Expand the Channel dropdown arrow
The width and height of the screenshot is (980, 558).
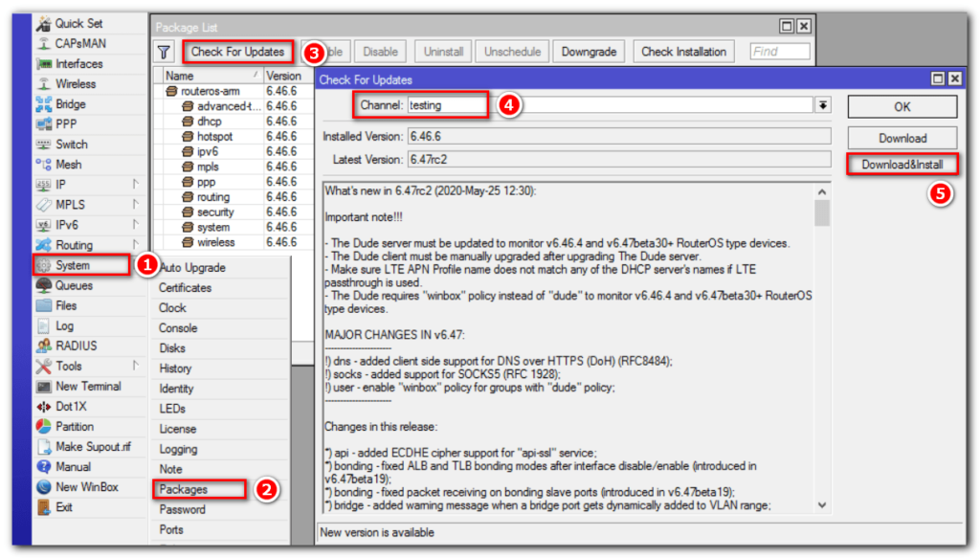tap(822, 105)
